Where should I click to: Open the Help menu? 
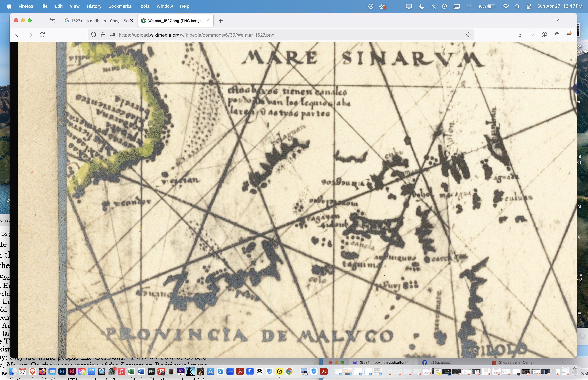click(x=185, y=6)
